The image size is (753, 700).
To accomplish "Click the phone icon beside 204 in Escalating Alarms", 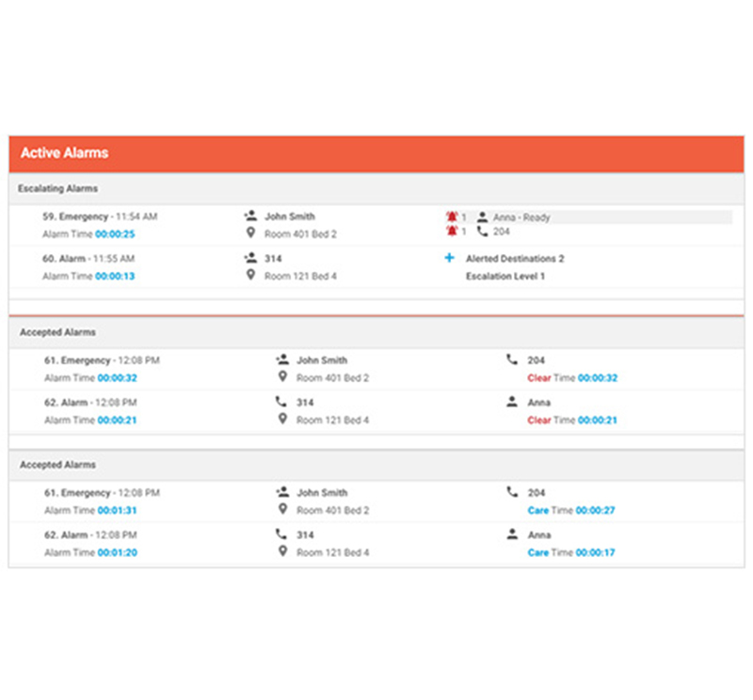I will (483, 231).
